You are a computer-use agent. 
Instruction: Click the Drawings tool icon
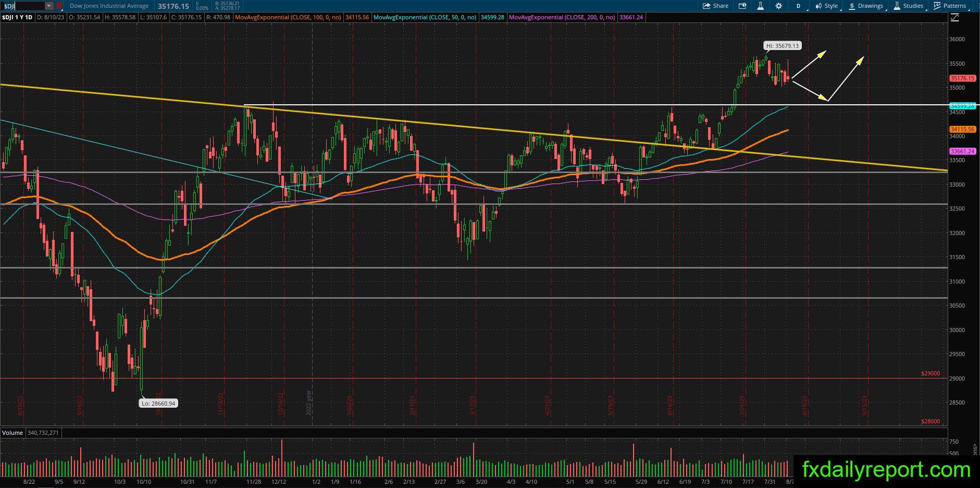coord(852,6)
